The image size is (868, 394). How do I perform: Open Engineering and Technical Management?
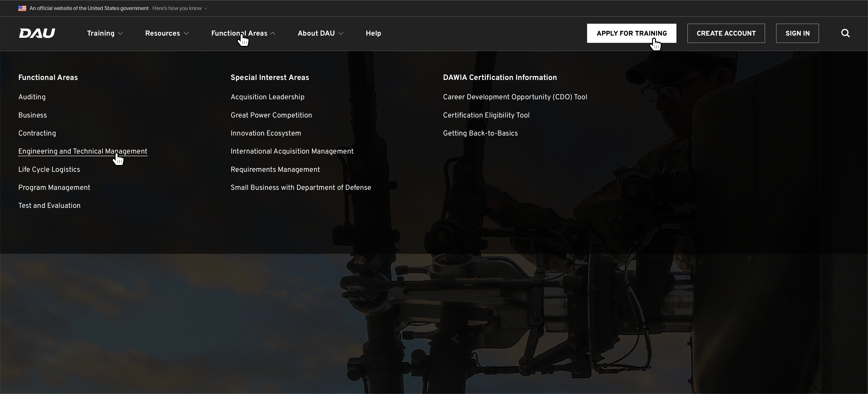click(x=83, y=151)
